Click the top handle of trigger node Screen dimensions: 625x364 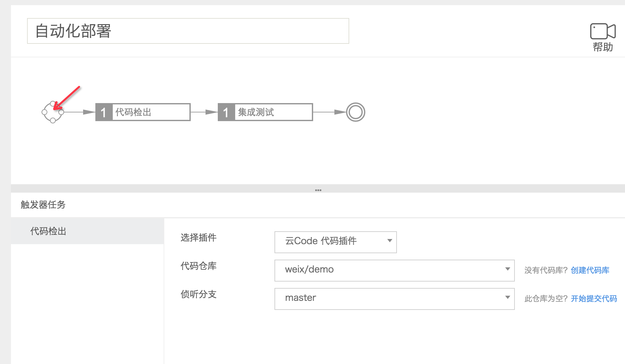[53, 103]
